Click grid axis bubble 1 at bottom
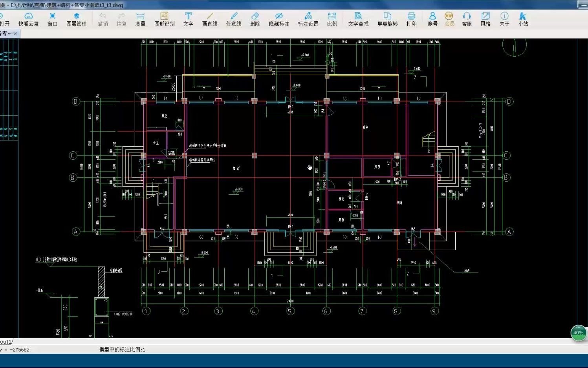This screenshot has height=368, width=588. (x=146, y=311)
